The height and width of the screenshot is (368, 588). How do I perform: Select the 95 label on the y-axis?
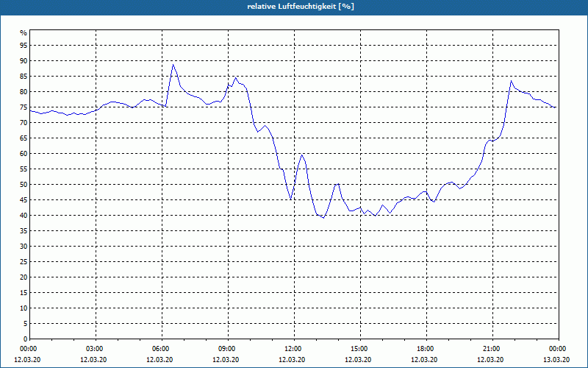pos(24,46)
